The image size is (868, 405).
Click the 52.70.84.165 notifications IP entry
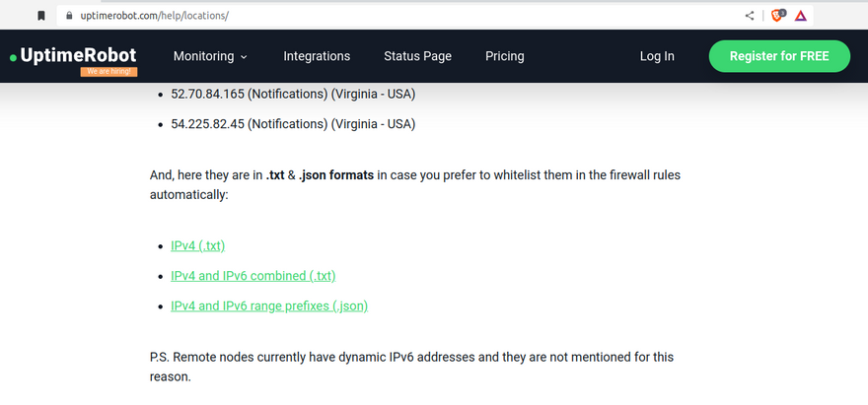pyautogui.click(x=293, y=95)
